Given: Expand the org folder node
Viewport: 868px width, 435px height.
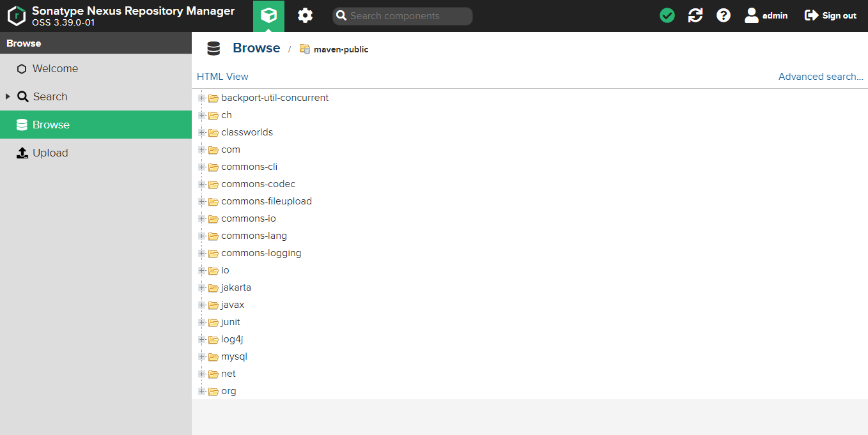Looking at the screenshot, I should pyautogui.click(x=202, y=391).
